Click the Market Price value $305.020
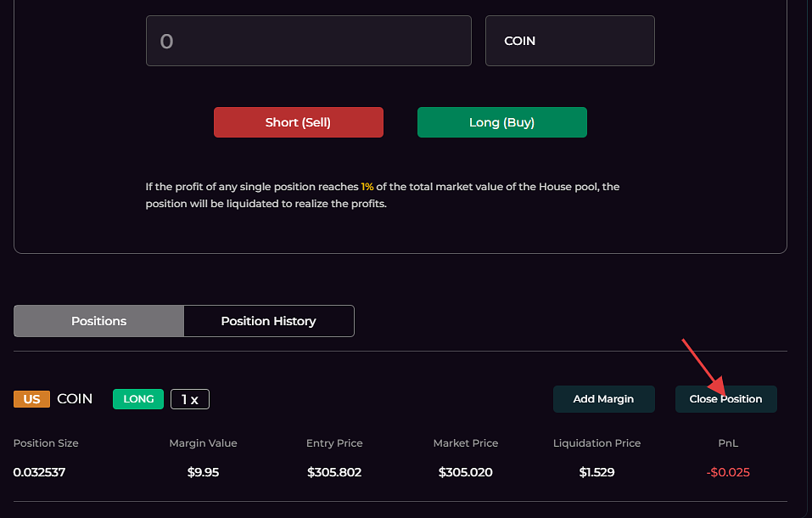812x518 pixels. (x=465, y=472)
